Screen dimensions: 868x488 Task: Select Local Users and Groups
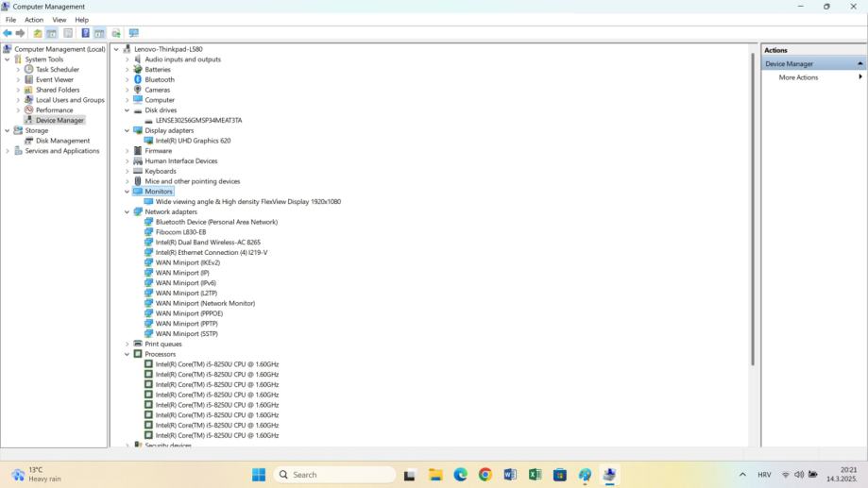point(70,100)
